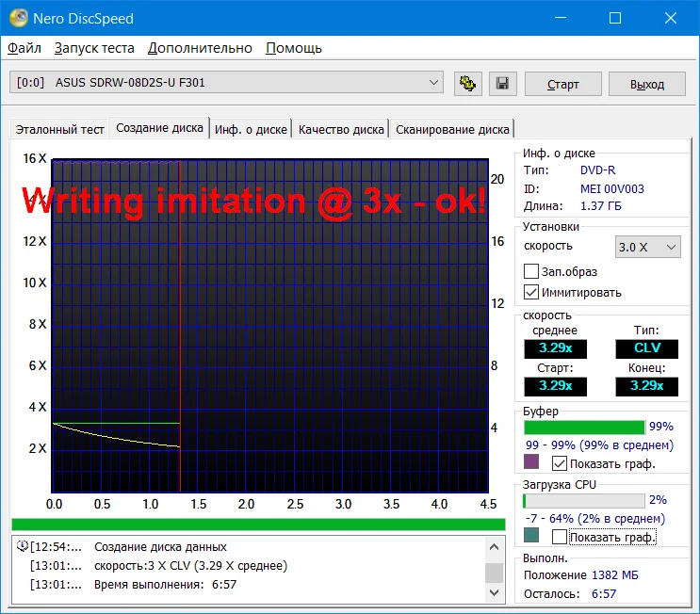Click the CPU load bar showing 2%
Screen dimensions: 700x614
584,501
